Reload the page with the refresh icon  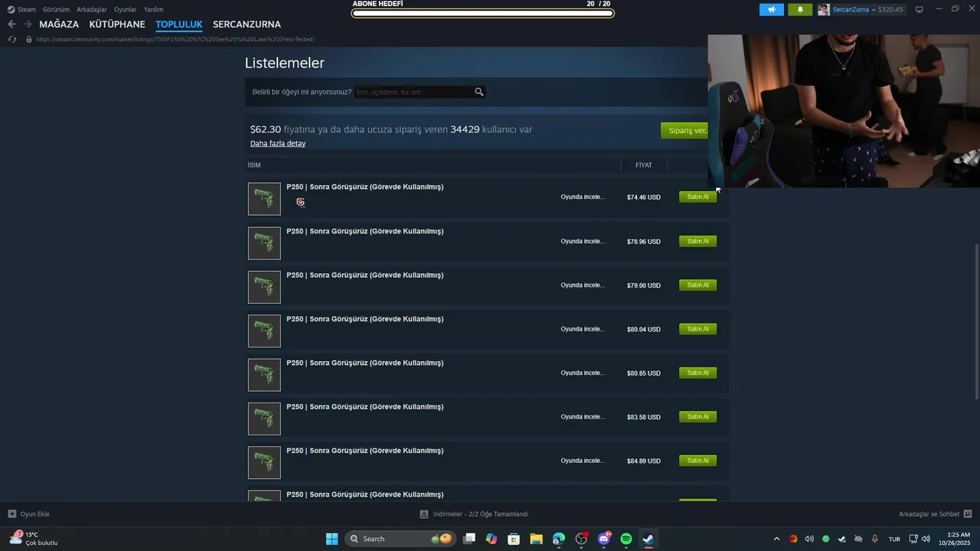(x=11, y=39)
